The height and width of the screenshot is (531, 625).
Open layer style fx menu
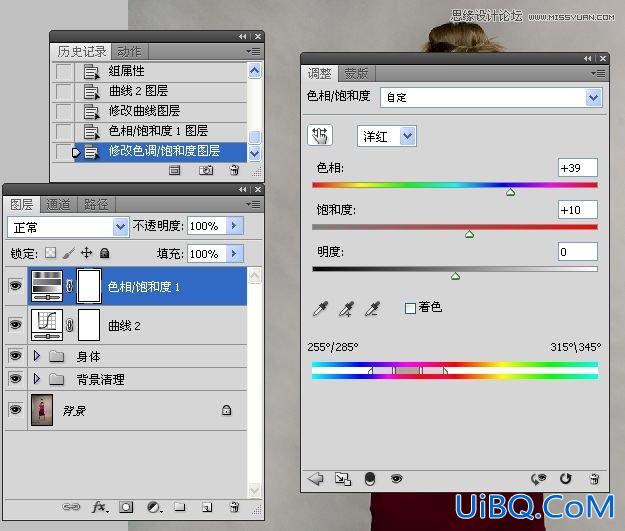tap(99, 507)
